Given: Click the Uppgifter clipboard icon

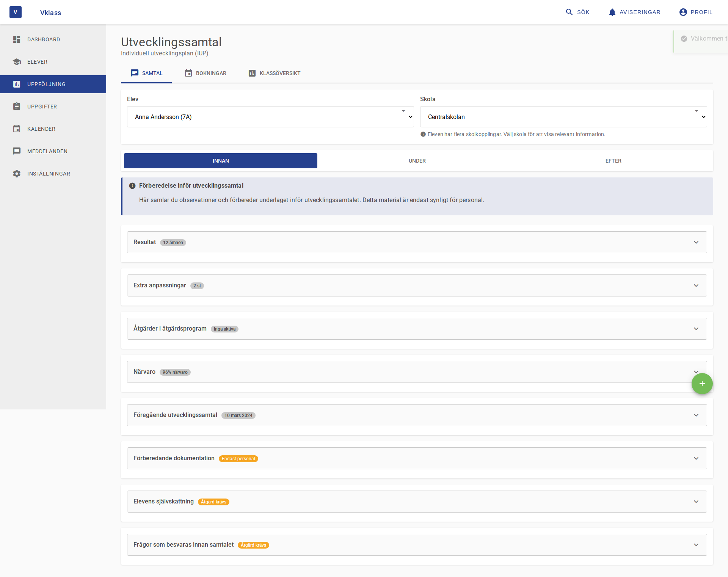Looking at the screenshot, I should coord(17,106).
